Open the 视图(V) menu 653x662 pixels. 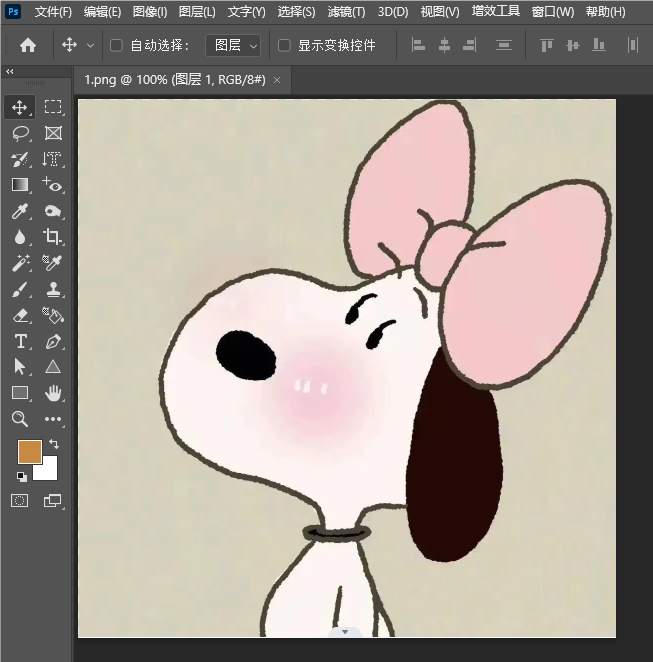440,12
